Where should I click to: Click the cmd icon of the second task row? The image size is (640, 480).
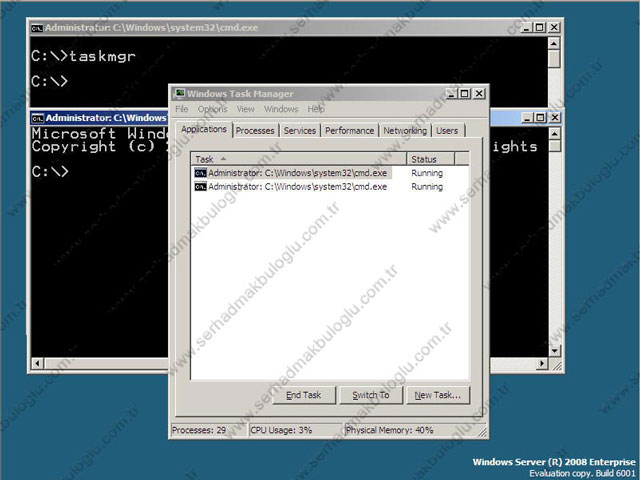click(x=200, y=187)
